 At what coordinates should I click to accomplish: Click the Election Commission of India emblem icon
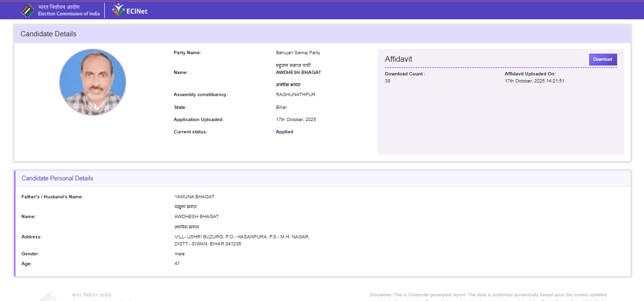28,10
